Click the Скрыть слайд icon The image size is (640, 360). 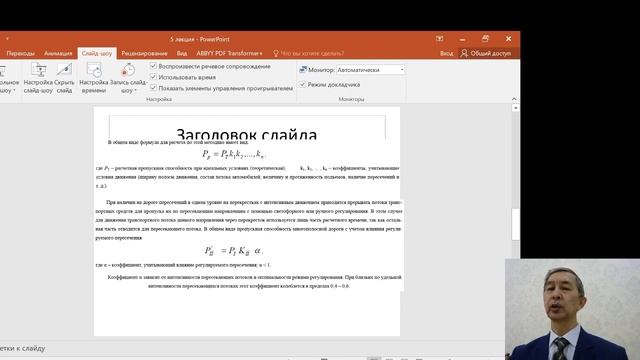64,78
